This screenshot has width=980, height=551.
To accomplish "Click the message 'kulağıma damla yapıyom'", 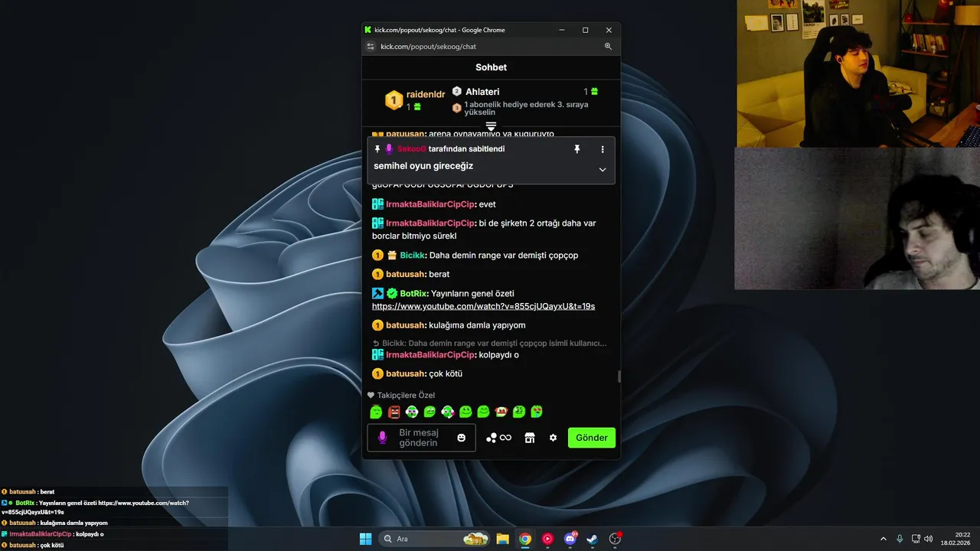I will click(x=477, y=325).
